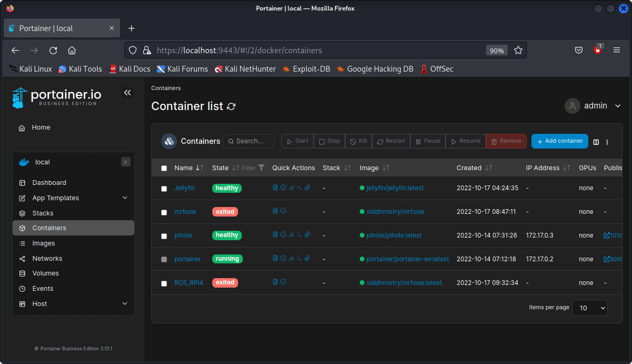
Task: Open the three-dot table settings menu
Action: 607,142
